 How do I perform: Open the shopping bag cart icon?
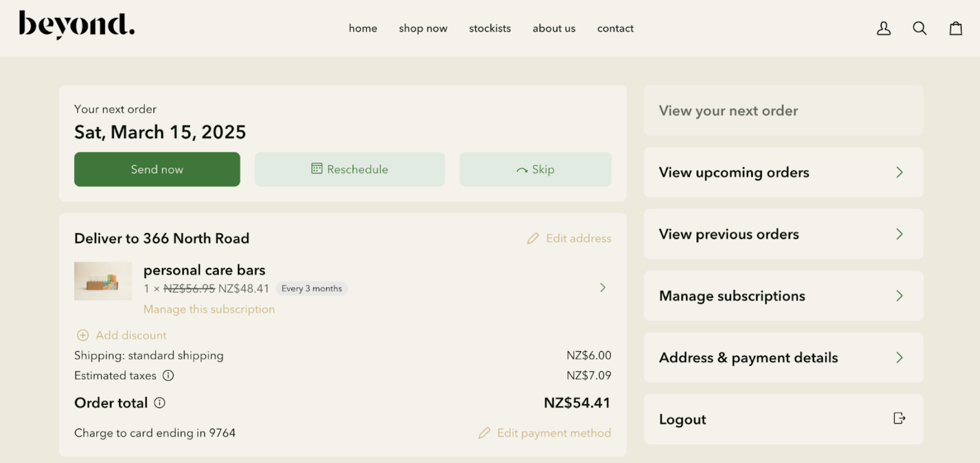click(956, 28)
